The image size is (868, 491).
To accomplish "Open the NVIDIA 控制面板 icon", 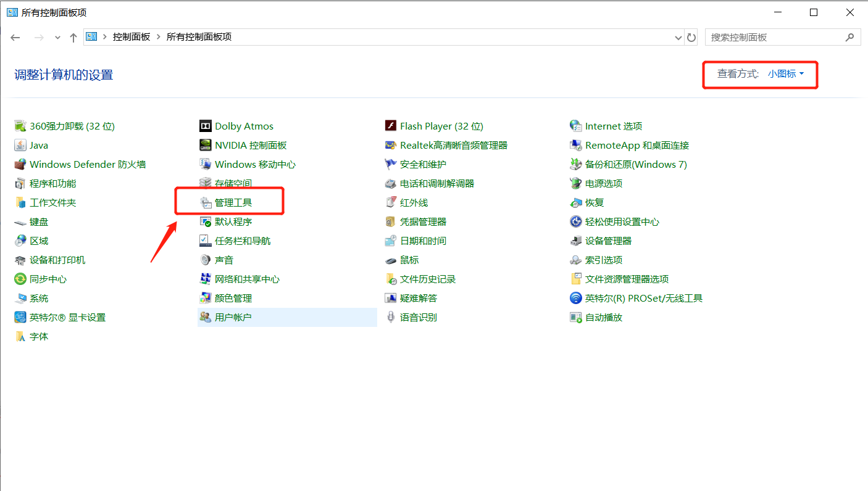I will click(206, 146).
